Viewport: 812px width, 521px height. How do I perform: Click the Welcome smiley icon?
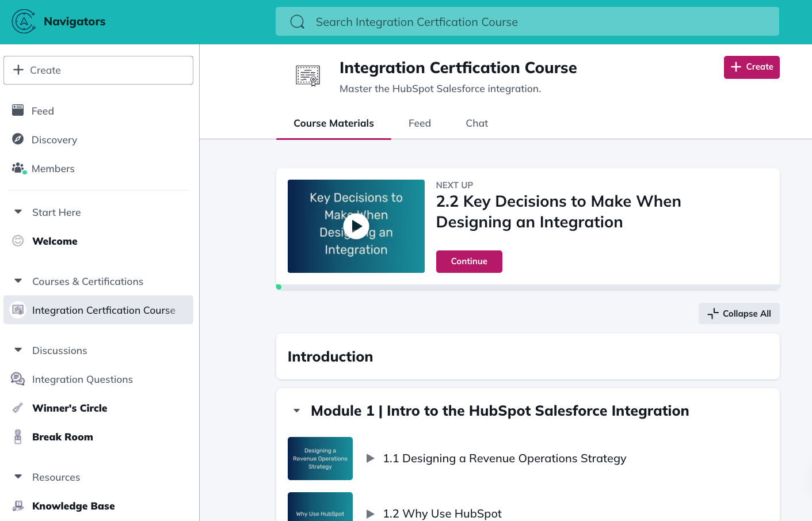18,241
